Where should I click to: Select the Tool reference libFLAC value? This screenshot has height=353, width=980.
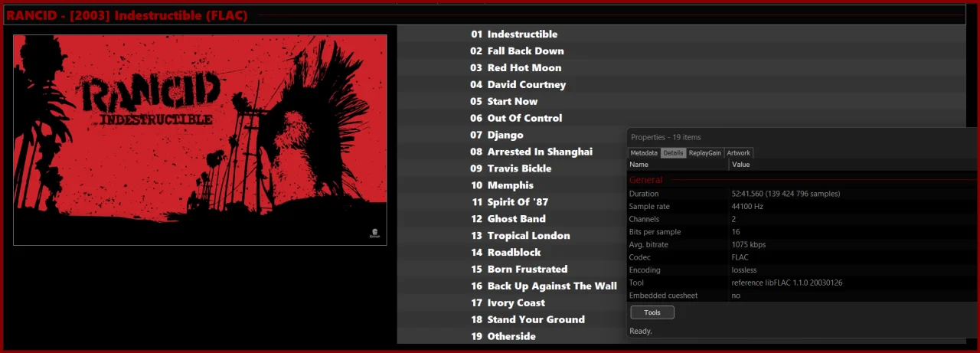(x=787, y=283)
